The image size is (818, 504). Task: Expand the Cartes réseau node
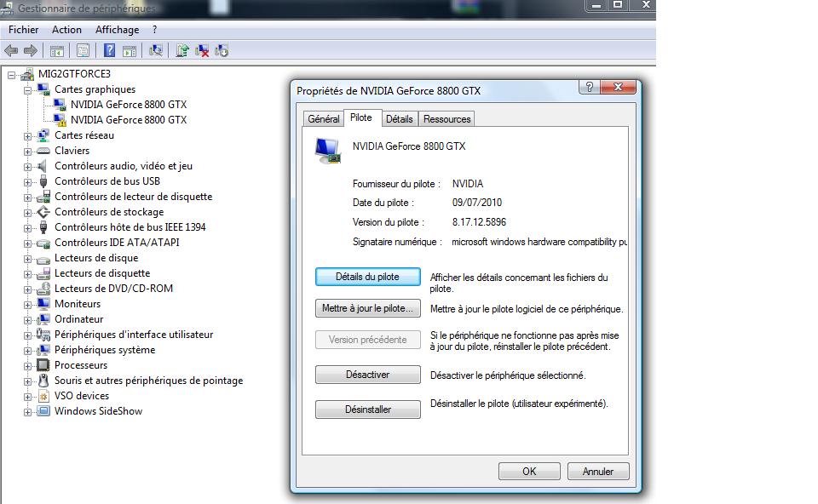27,135
